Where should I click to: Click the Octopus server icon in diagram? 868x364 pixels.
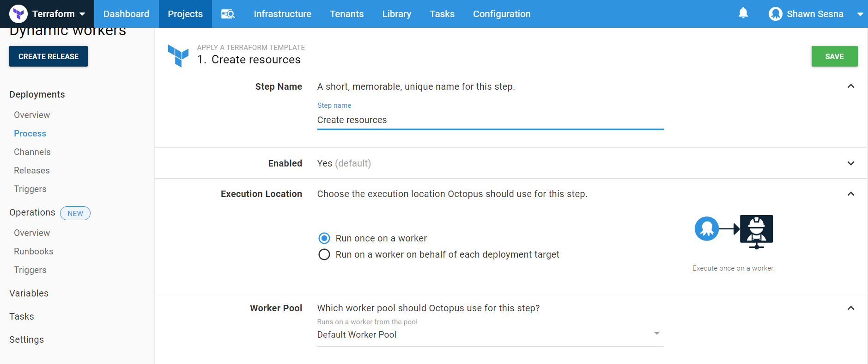pos(706,228)
